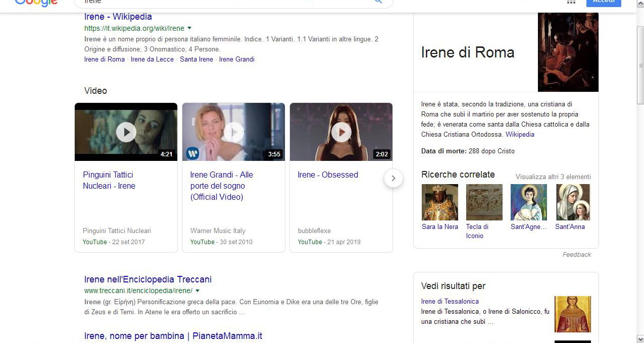644x343 pixels.
Task: Click the magnifier search icon
Action: [378, 2]
